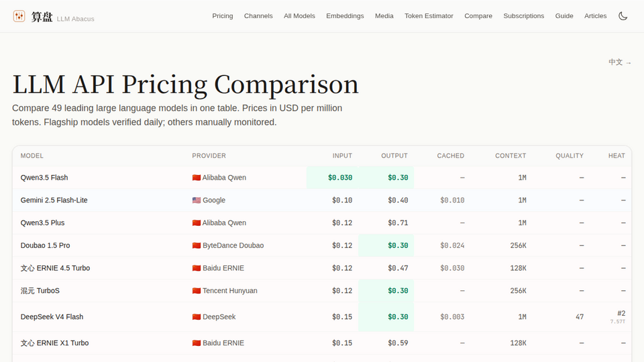This screenshot has height=362, width=644.
Task: Open the Guide nav link
Action: (x=564, y=16)
